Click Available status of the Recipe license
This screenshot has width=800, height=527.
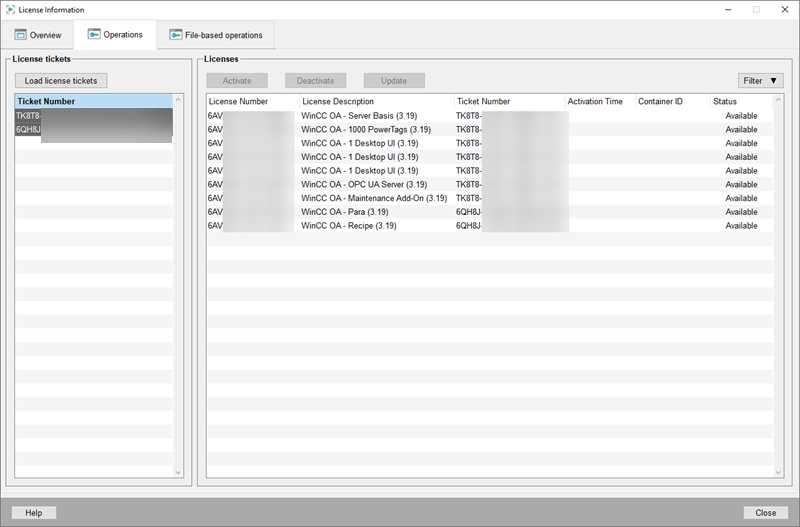741,225
